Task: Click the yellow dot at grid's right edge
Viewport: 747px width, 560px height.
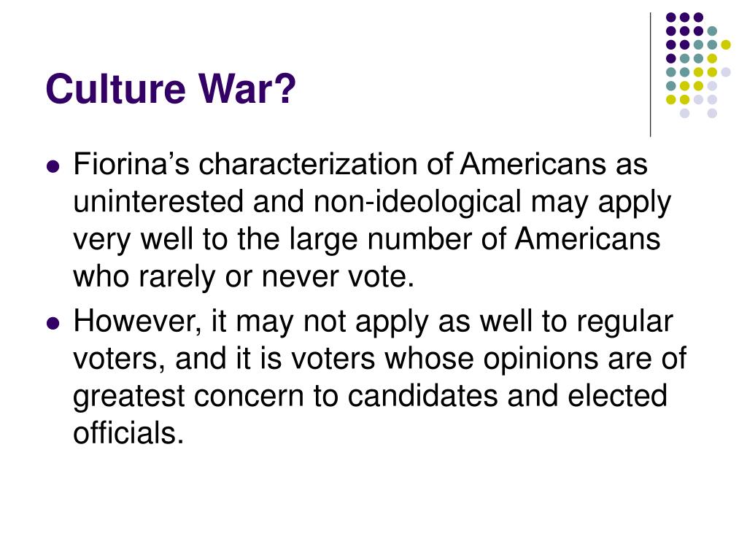Action: [x=726, y=44]
